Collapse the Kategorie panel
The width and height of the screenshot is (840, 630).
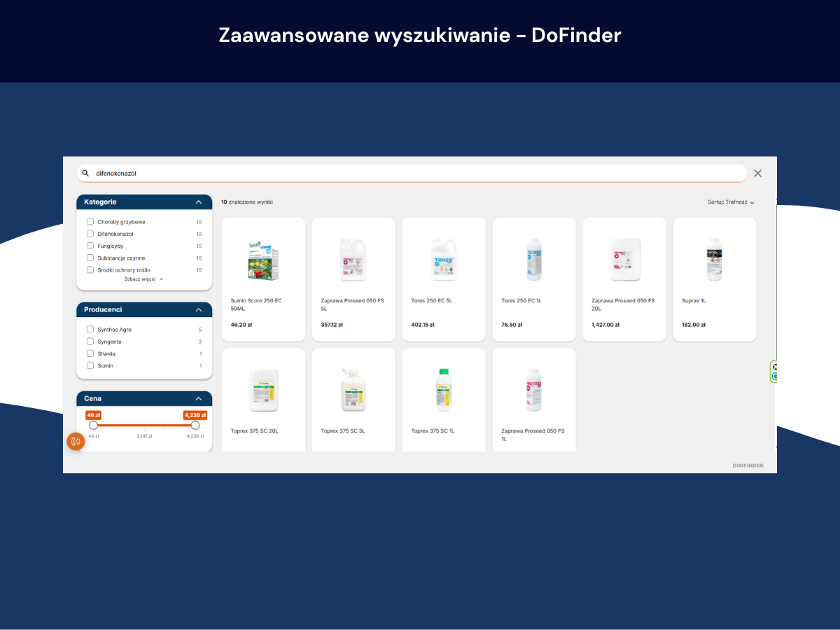[199, 202]
